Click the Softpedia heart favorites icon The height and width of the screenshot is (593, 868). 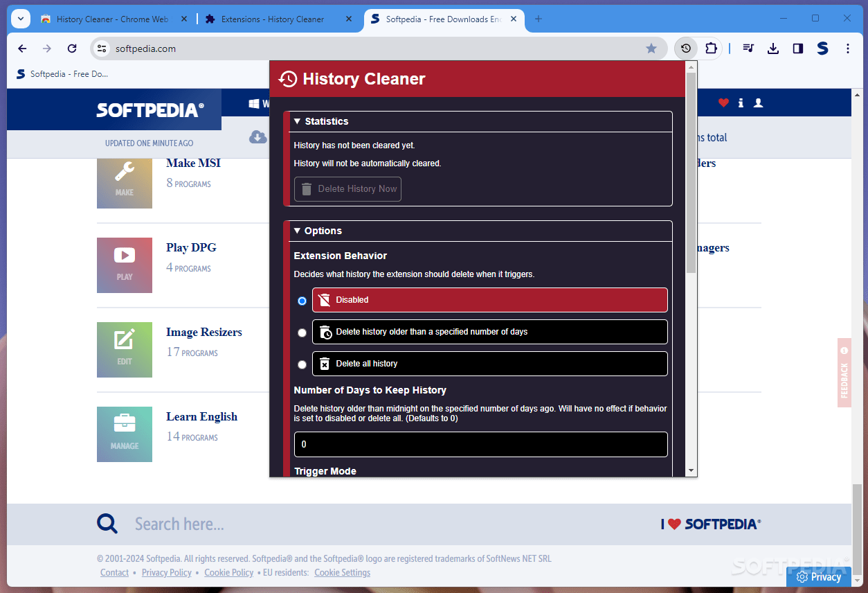[723, 103]
